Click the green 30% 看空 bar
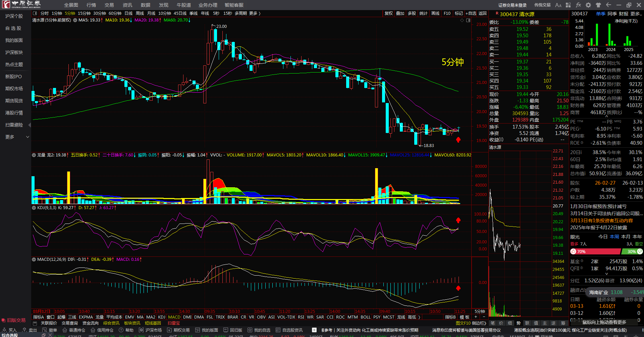Viewport: 644px width, 337px height. [633, 251]
